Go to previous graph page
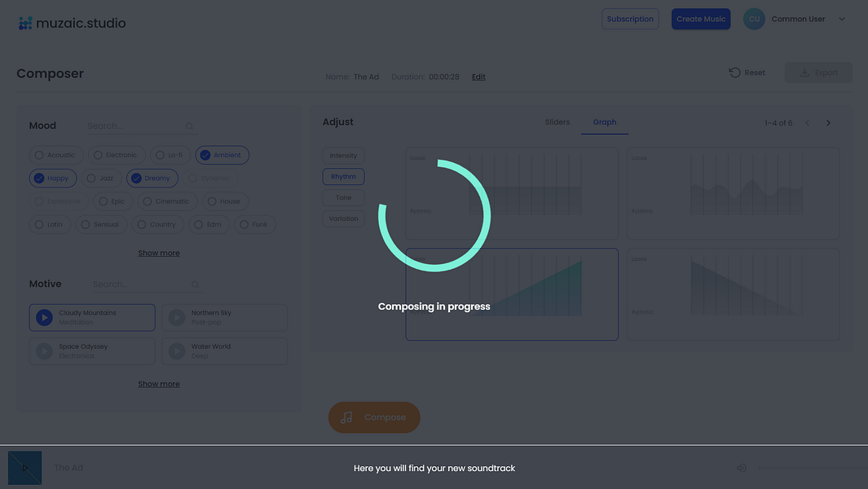Screen dimensions: 868x489 point(807,123)
